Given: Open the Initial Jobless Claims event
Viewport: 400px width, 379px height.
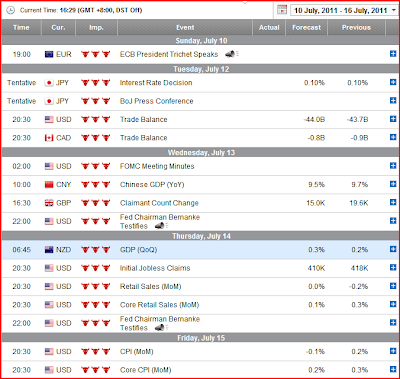Looking at the screenshot, I should point(155,268).
